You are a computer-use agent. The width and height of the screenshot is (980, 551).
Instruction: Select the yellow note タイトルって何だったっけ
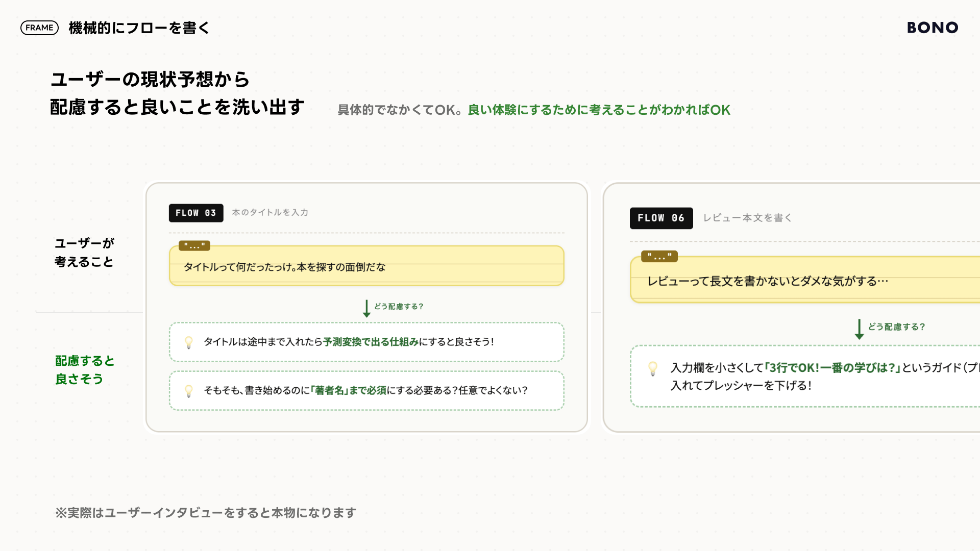click(x=366, y=266)
